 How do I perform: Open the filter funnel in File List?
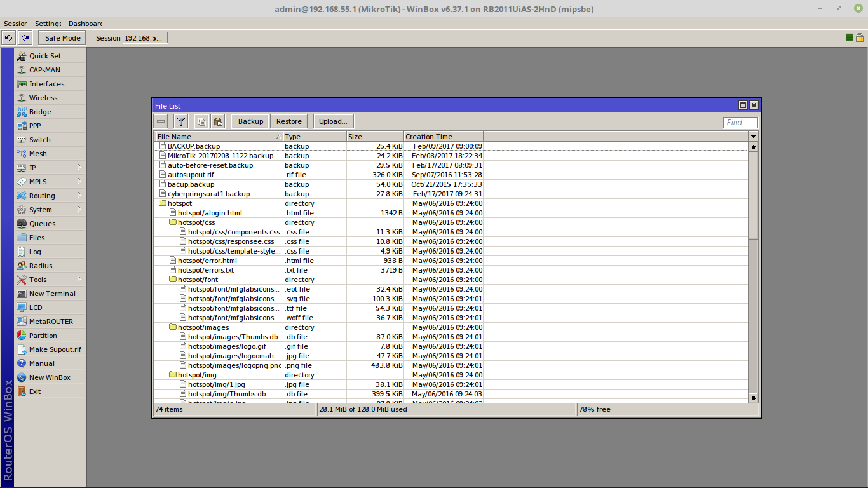pos(180,121)
